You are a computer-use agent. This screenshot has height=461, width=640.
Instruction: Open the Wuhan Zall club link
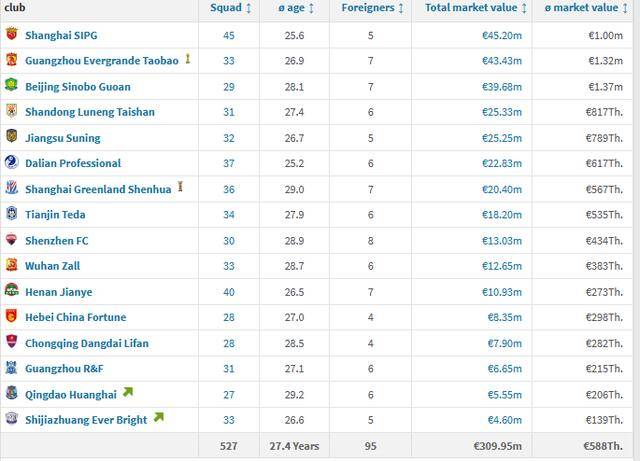(x=52, y=266)
